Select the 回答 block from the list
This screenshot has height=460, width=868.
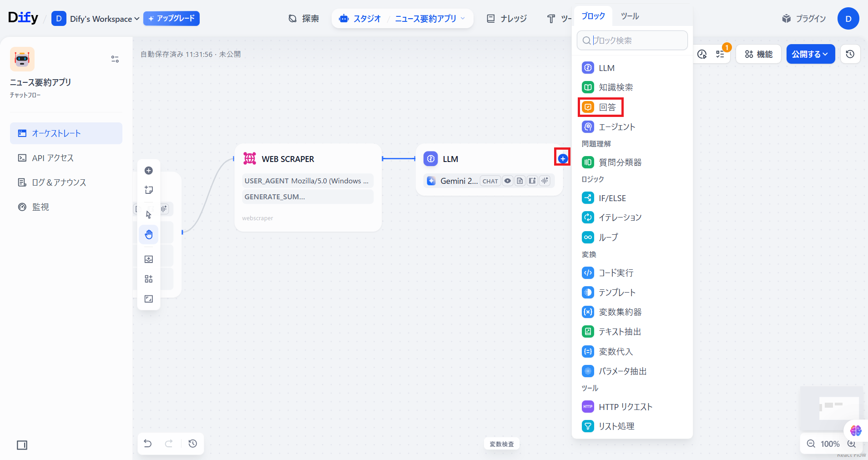[601, 107]
